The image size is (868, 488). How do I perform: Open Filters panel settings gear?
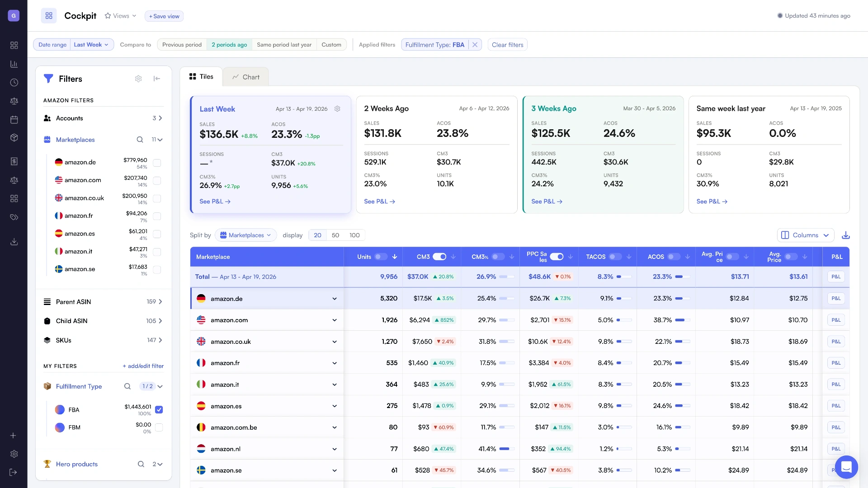click(138, 79)
